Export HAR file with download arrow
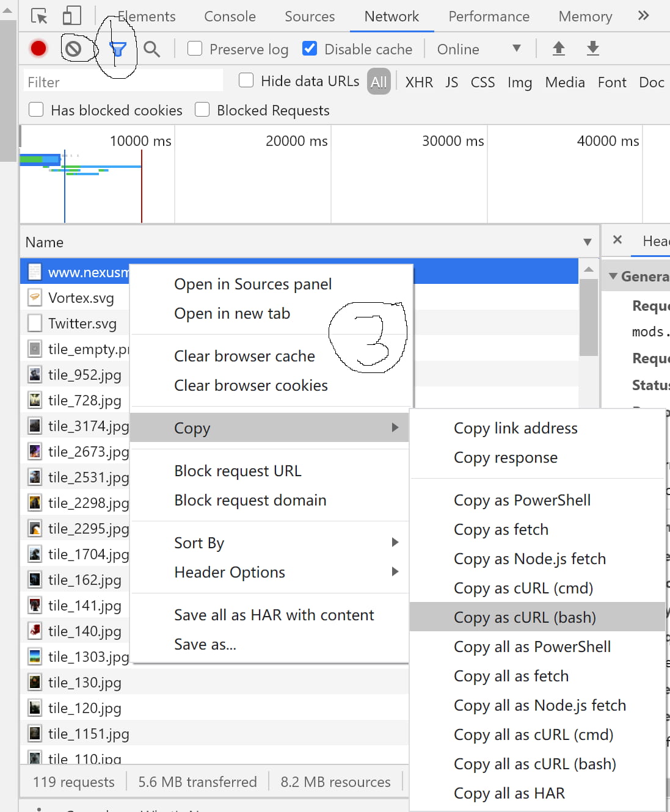Screen dimensions: 670x812 pos(593,48)
